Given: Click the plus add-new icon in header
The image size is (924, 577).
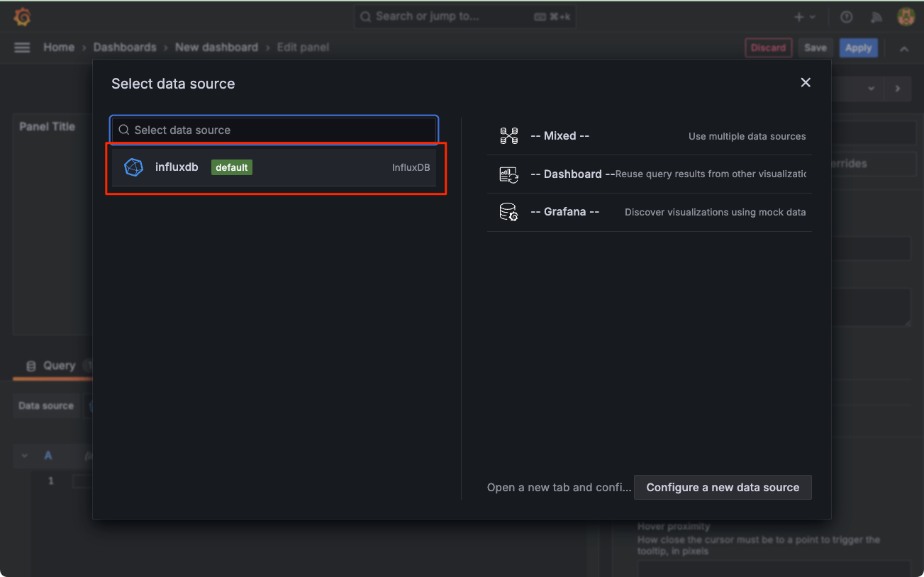Looking at the screenshot, I should (799, 17).
